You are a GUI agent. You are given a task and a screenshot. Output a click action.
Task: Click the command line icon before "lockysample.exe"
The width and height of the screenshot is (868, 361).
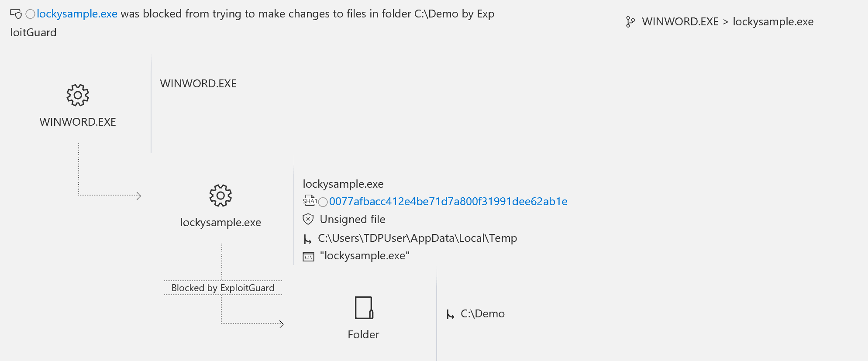pyautogui.click(x=308, y=256)
